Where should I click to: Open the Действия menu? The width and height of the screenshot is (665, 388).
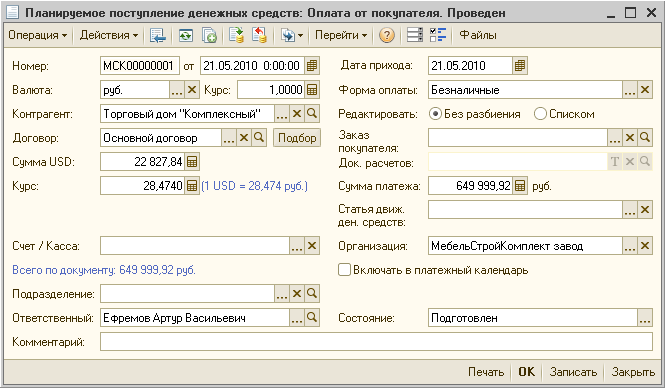[x=109, y=35]
